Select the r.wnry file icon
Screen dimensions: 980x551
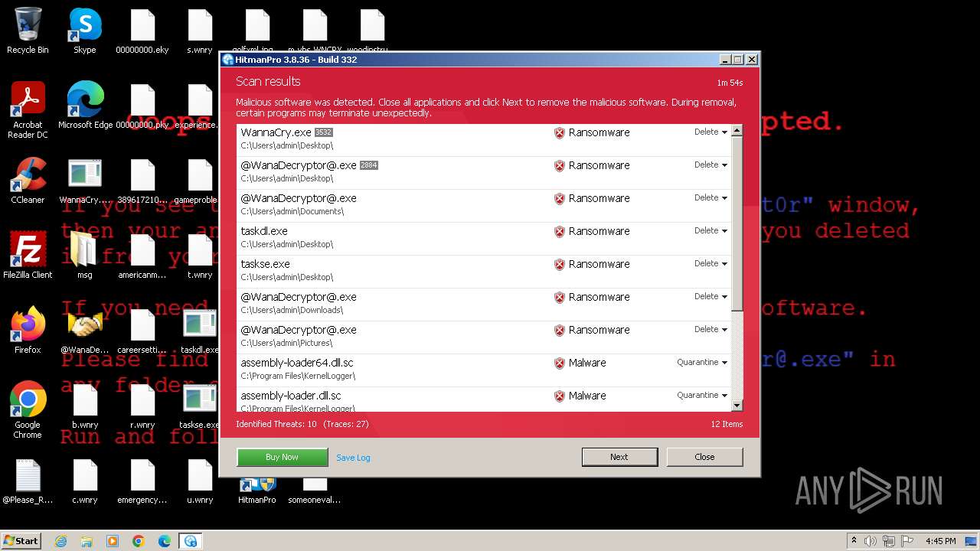[x=142, y=406]
